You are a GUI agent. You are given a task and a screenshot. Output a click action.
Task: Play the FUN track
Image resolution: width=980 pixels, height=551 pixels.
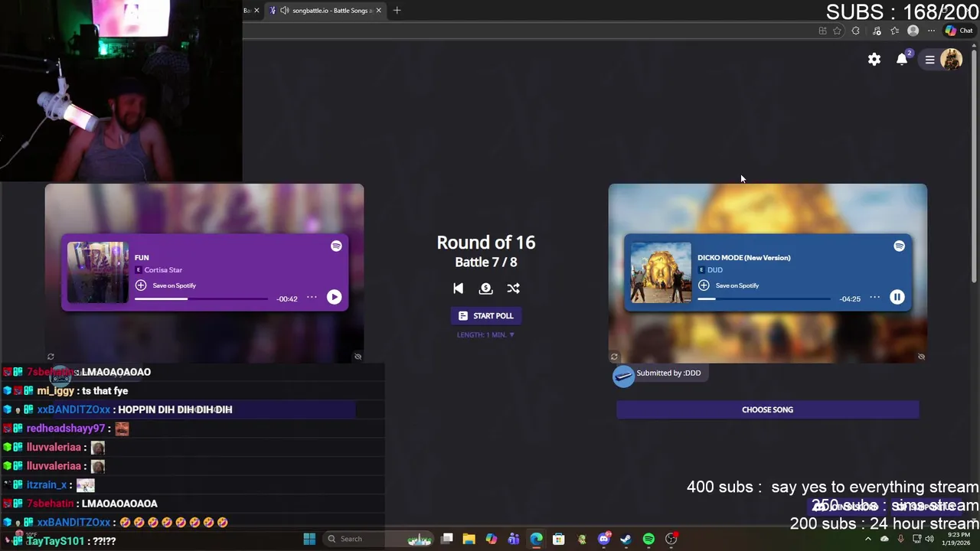coord(334,297)
